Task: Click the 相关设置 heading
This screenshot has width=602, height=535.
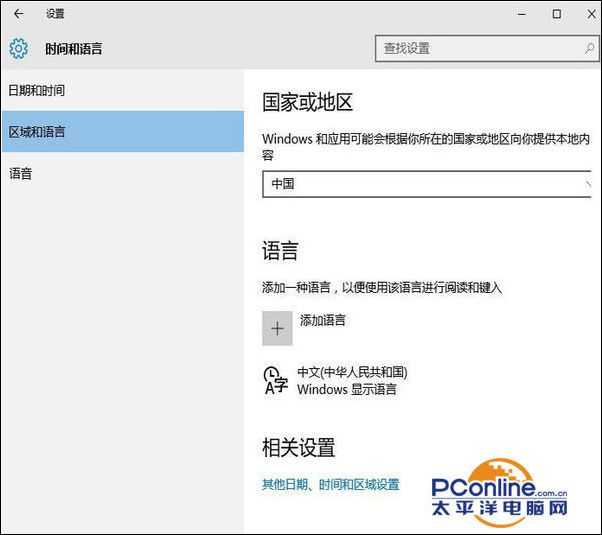Action: [x=298, y=447]
